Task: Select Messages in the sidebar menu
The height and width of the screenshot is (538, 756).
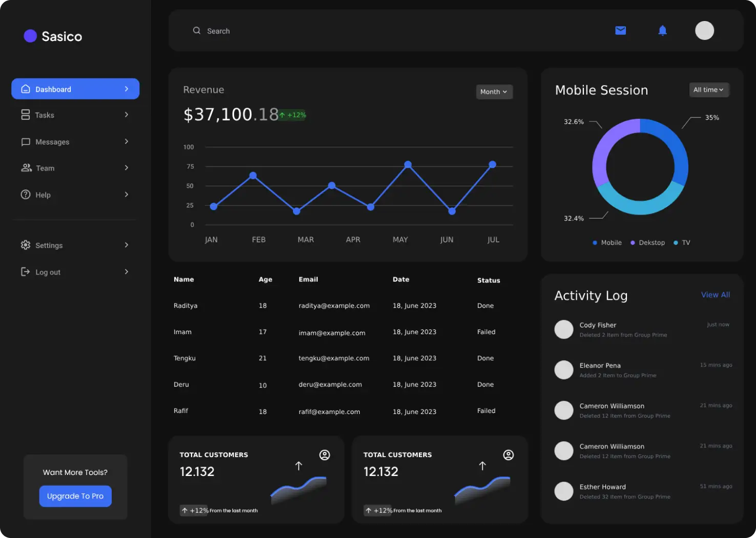Action: pyautogui.click(x=52, y=142)
